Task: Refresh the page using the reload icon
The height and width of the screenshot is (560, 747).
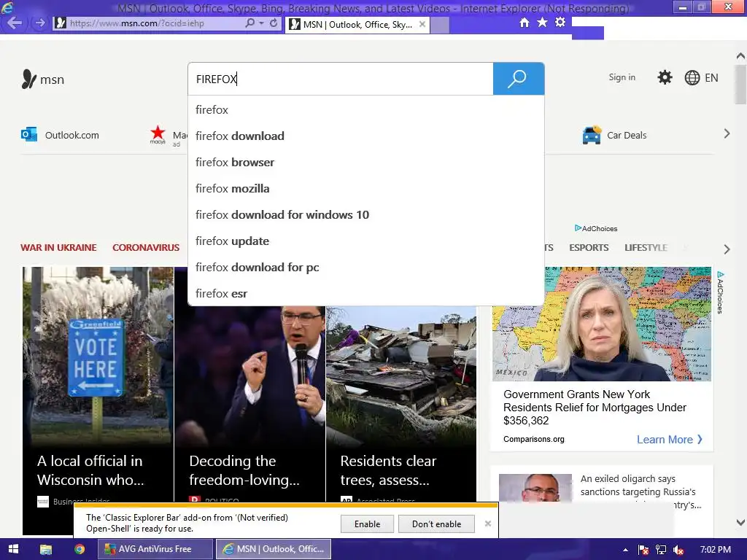Action: point(274,23)
